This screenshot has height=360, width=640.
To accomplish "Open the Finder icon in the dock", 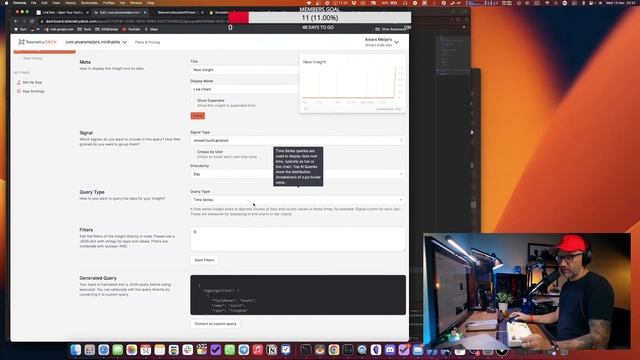I will 76,350.
